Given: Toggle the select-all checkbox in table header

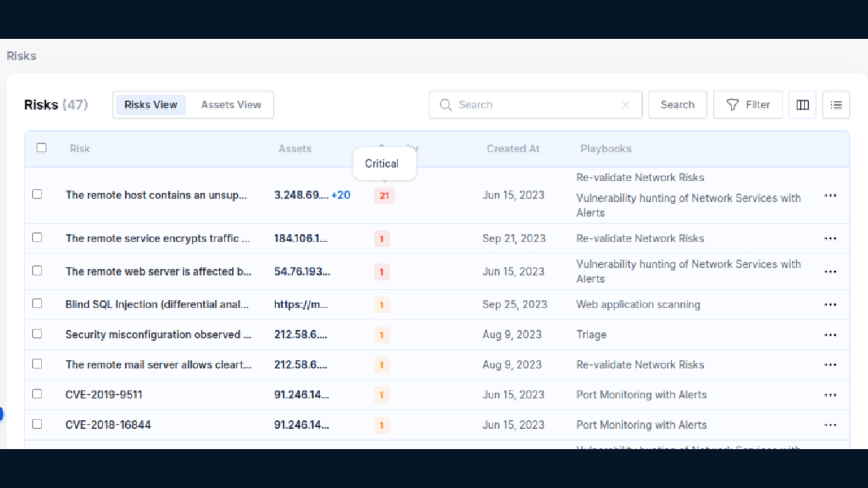Looking at the screenshot, I should 41,148.
